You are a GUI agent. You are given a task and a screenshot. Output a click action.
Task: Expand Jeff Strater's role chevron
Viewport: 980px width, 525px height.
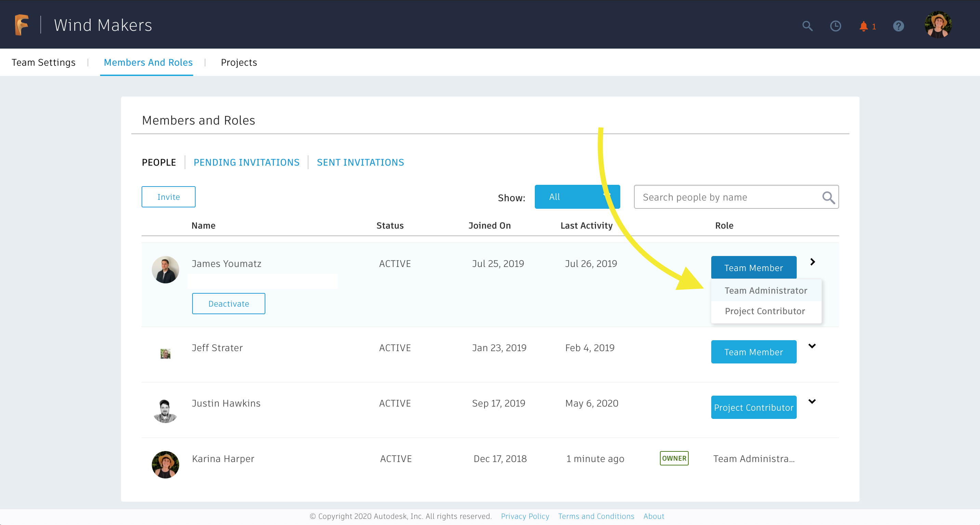click(x=812, y=346)
